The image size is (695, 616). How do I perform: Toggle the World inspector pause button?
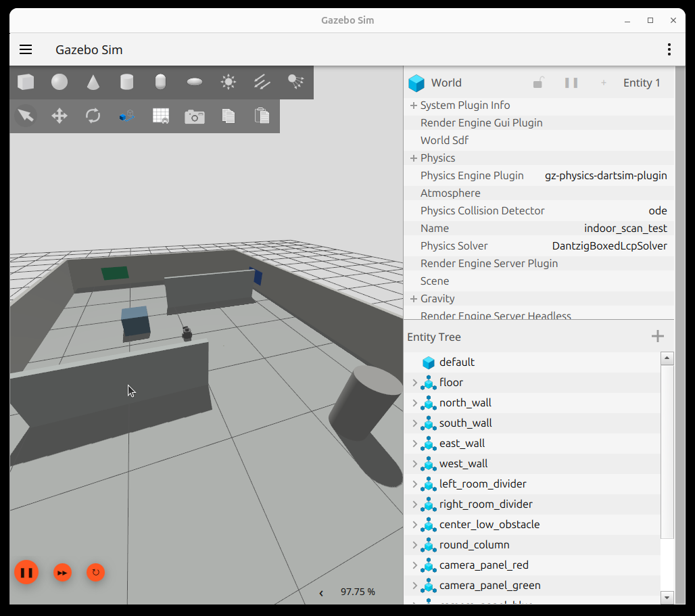coord(571,83)
